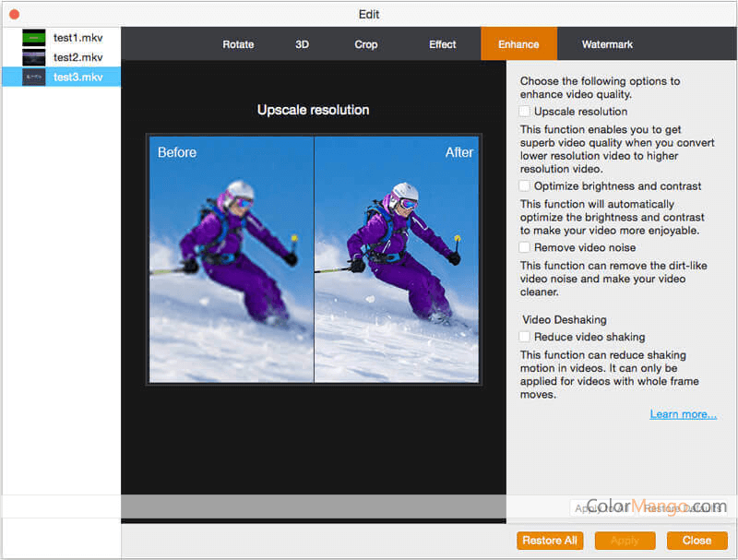
Task: Check Optimize brightness and contrast
Action: (x=525, y=186)
